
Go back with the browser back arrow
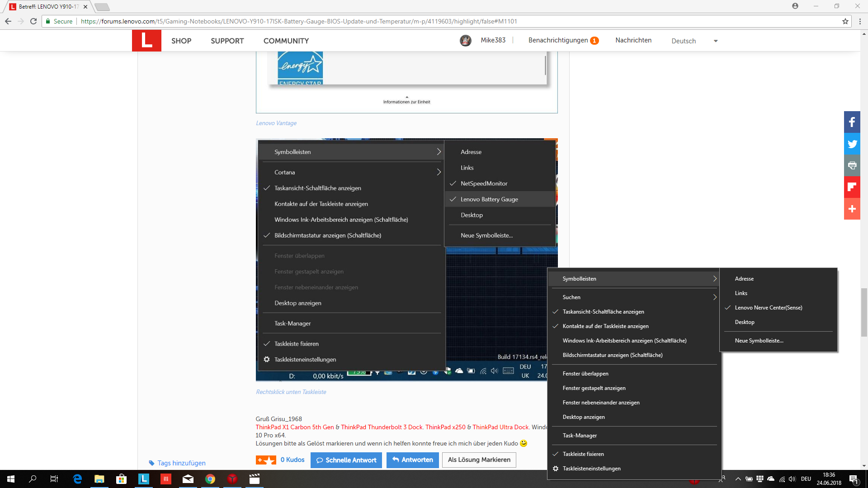pos(8,21)
